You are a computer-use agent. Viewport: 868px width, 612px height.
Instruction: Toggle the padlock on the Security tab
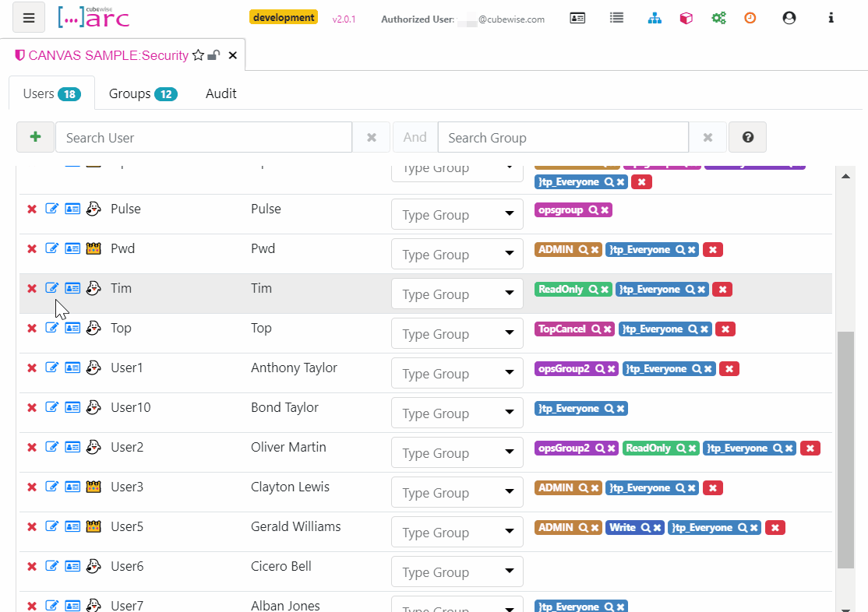pos(214,55)
